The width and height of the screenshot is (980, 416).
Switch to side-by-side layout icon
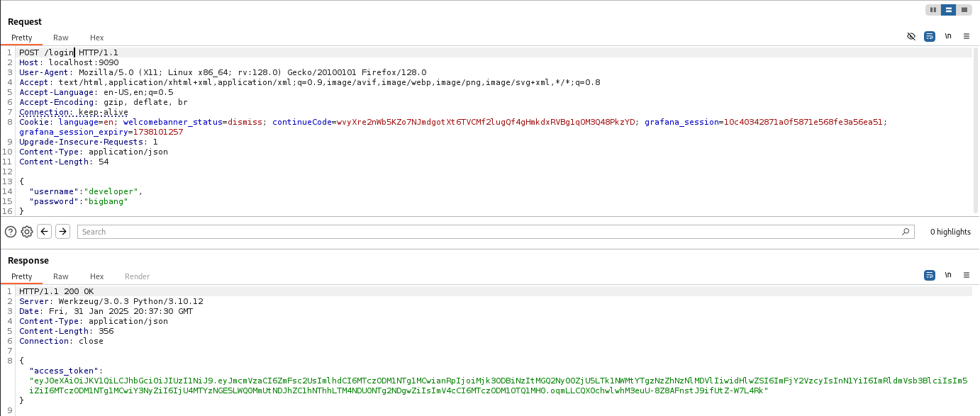(933, 10)
